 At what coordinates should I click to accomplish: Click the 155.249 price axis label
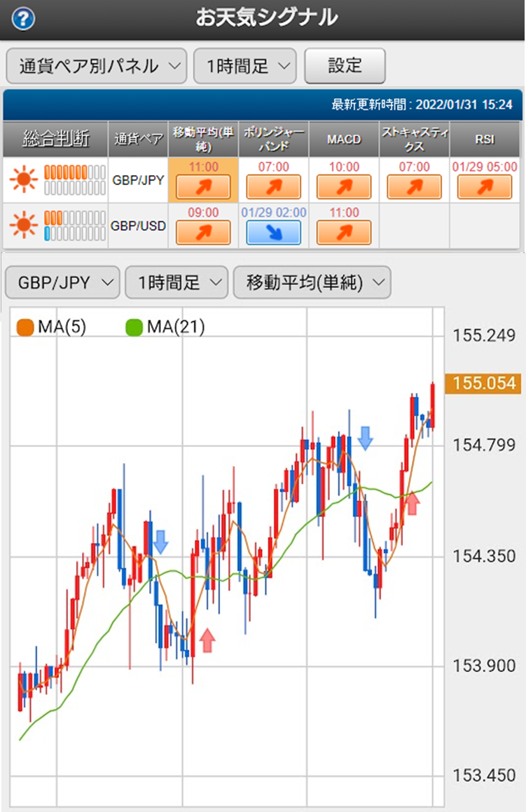pyautogui.click(x=484, y=336)
